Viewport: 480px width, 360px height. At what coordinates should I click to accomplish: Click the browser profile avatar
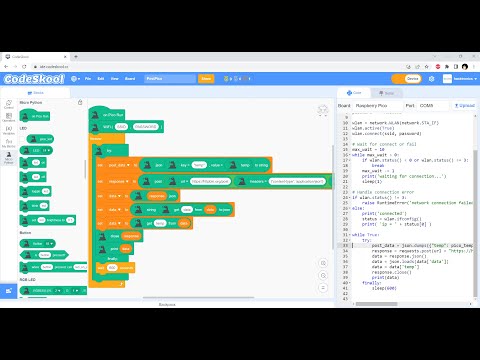pyautogui.click(x=465, y=67)
